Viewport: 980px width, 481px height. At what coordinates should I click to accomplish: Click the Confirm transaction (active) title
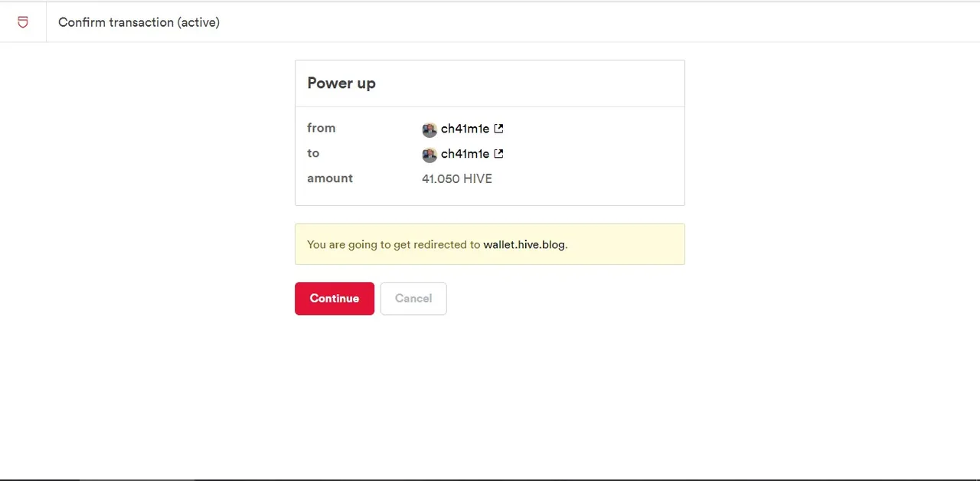click(139, 22)
